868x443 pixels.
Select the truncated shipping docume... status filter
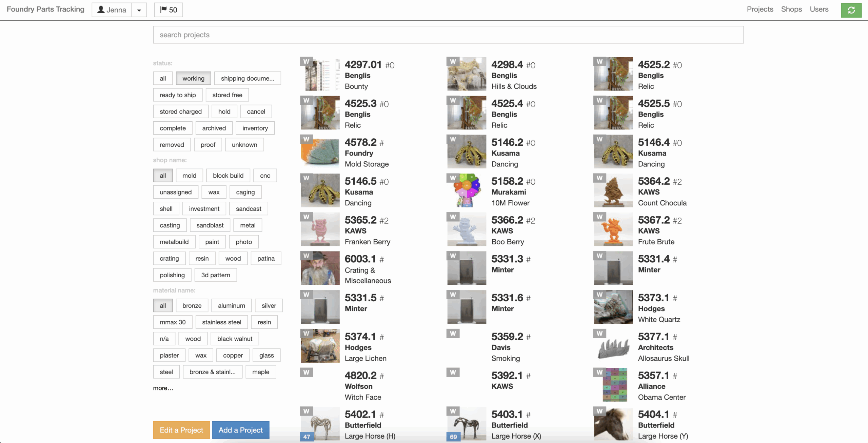(x=248, y=78)
